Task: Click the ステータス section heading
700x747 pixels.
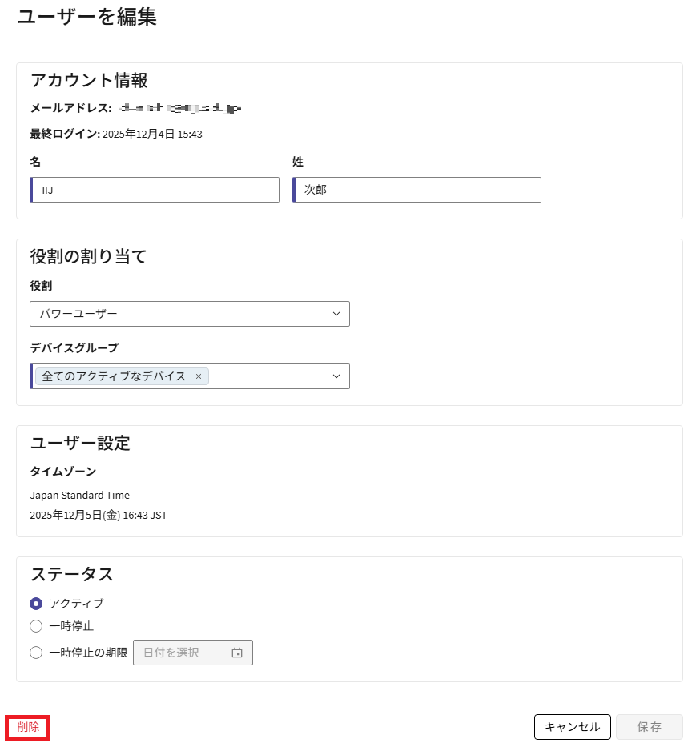Action: pos(72,574)
